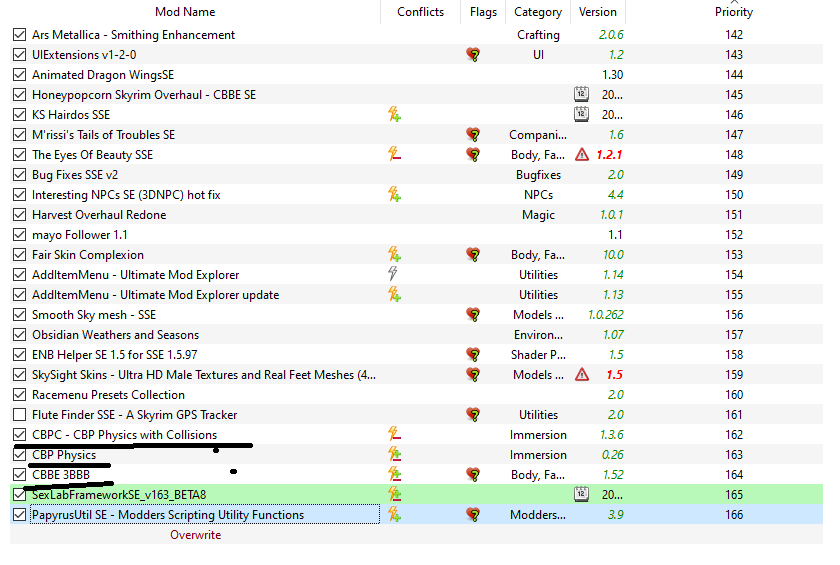
Task: Click the calendar version icon for Honeypopcorn Skyrim Overhaul
Action: (581, 94)
